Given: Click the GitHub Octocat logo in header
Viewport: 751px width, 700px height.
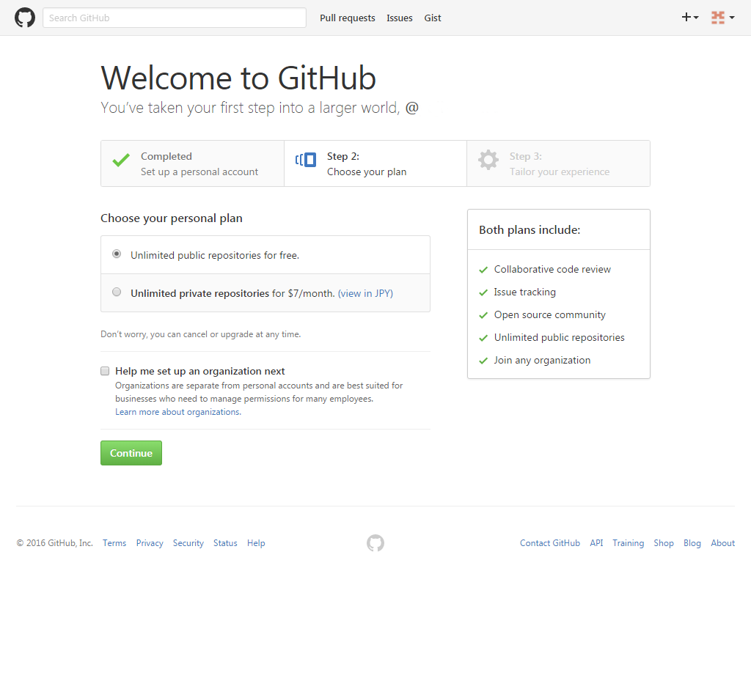Looking at the screenshot, I should tap(25, 18).
